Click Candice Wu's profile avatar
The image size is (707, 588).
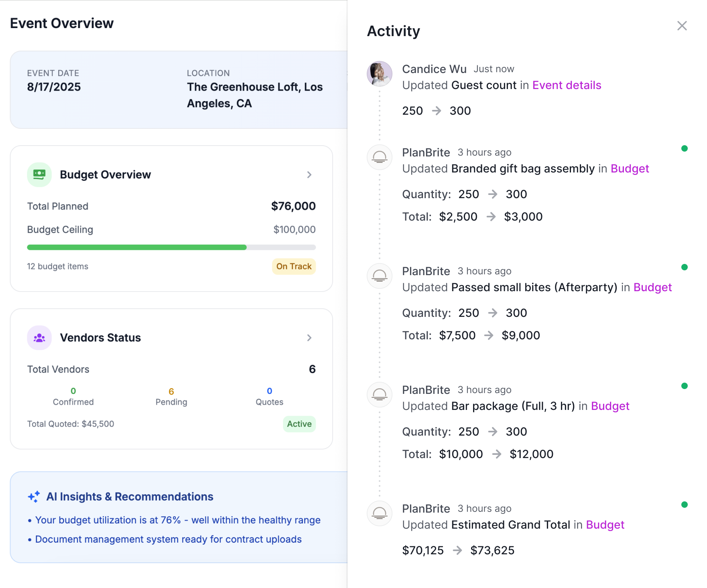[x=379, y=74]
